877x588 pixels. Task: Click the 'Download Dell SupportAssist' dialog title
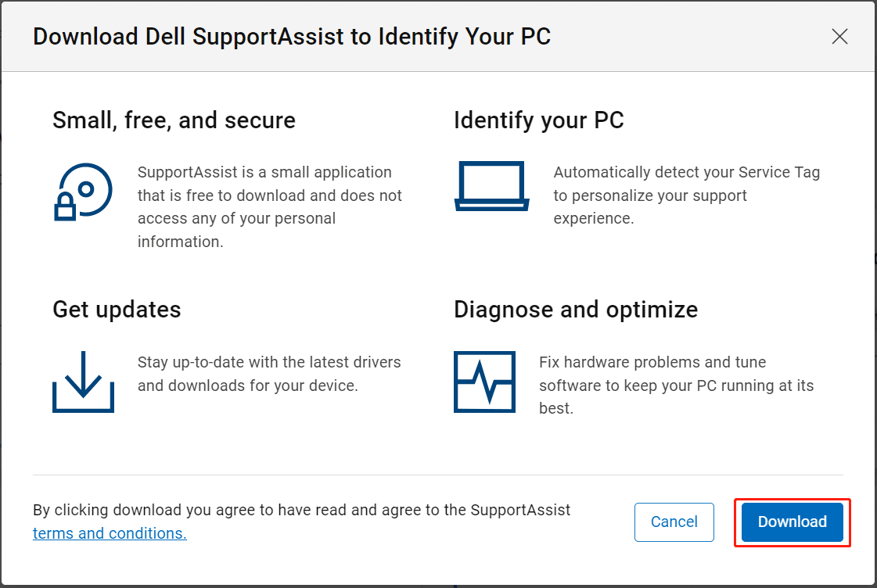[x=291, y=37]
